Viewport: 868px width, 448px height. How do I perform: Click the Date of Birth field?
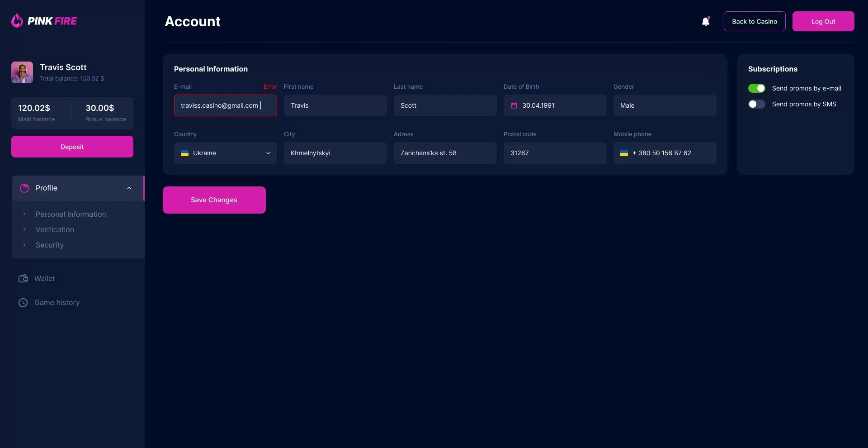coord(555,105)
